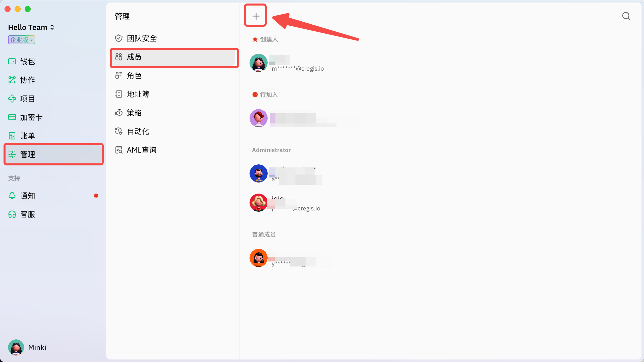Go to 协作 collaboration section

pos(27,80)
